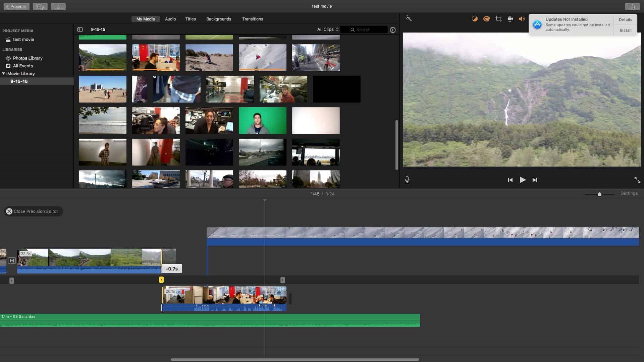644x362 pixels.
Task: Open the clip Volume controls
Action: pyautogui.click(x=522, y=19)
